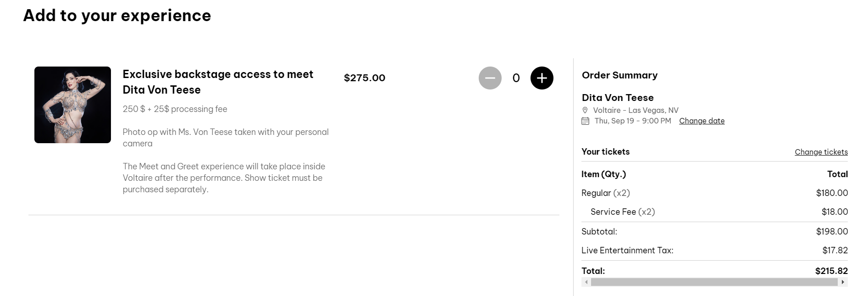Click the Regular (x2) ticket line item

[605, 193]
